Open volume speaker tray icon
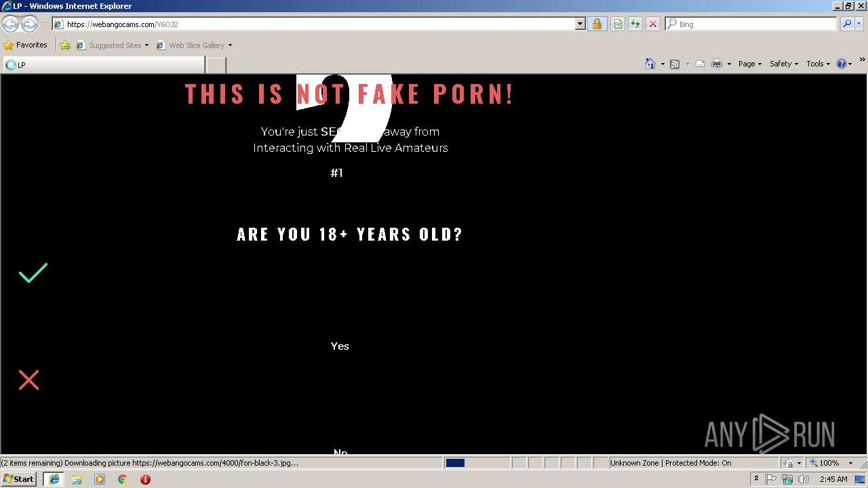Viewport: 868px width, 488px height. 804,479
